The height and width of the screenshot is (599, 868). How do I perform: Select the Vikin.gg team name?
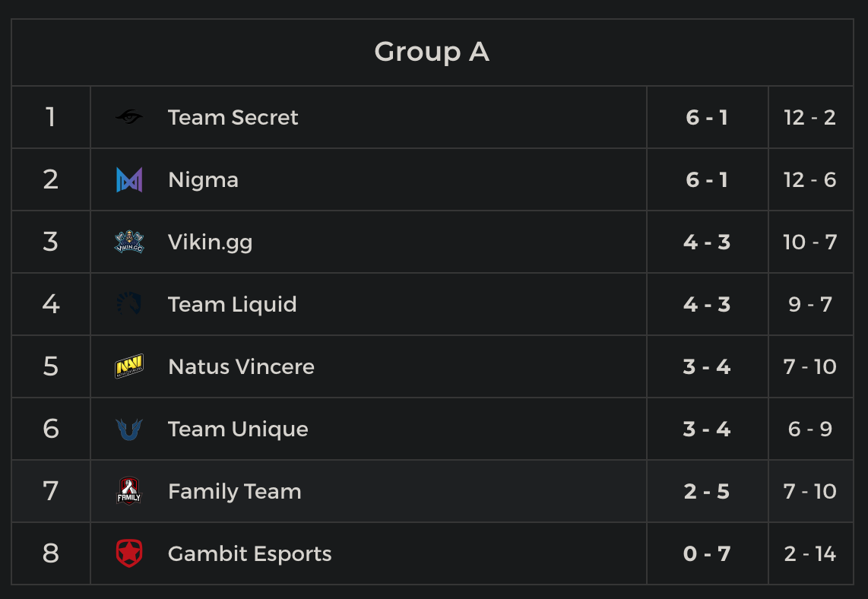click(x=210, y=242)
